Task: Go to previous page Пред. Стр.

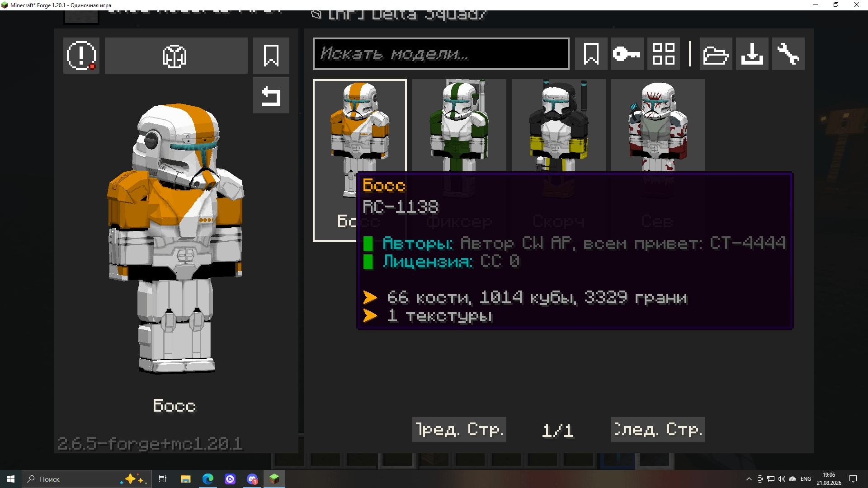Action: (x=459, y=430)
